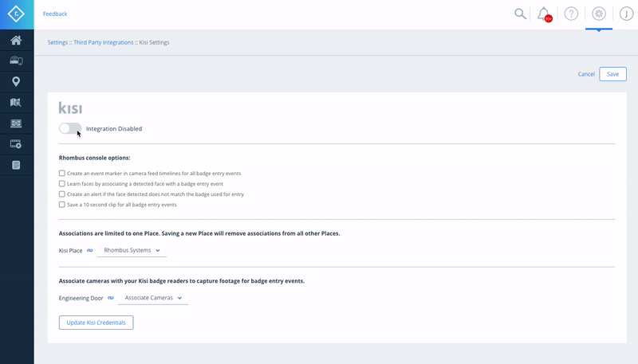Image resolution: width=638 pixels, height=364 pixels.
Task: Check Create an event marker option
Action: point(62,173)
